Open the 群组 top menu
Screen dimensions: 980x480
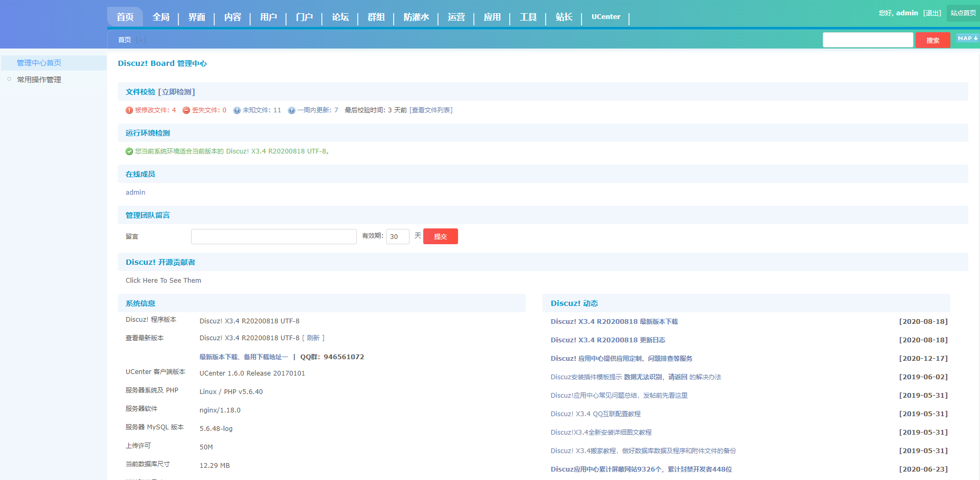pyautogui.click(x=376, y=17)
